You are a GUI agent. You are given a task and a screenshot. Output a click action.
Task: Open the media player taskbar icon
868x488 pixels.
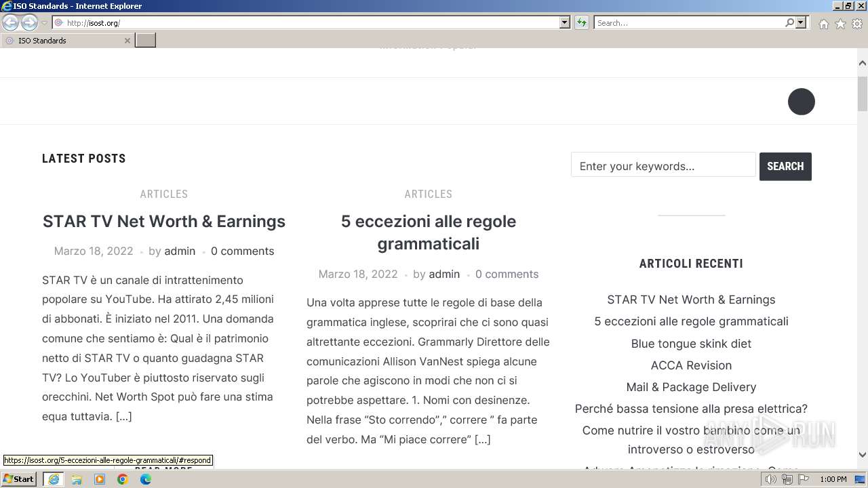(100, 479)
